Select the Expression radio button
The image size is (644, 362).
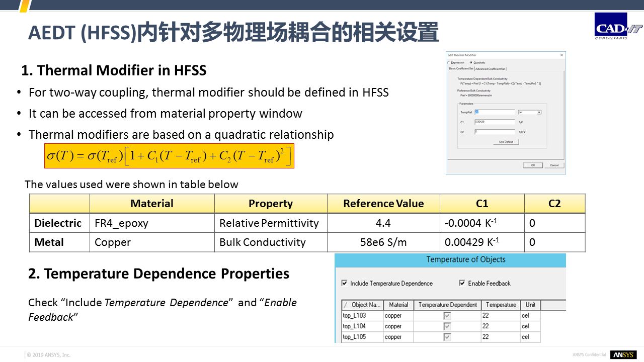pyautogui.click(x=449, y=62)
